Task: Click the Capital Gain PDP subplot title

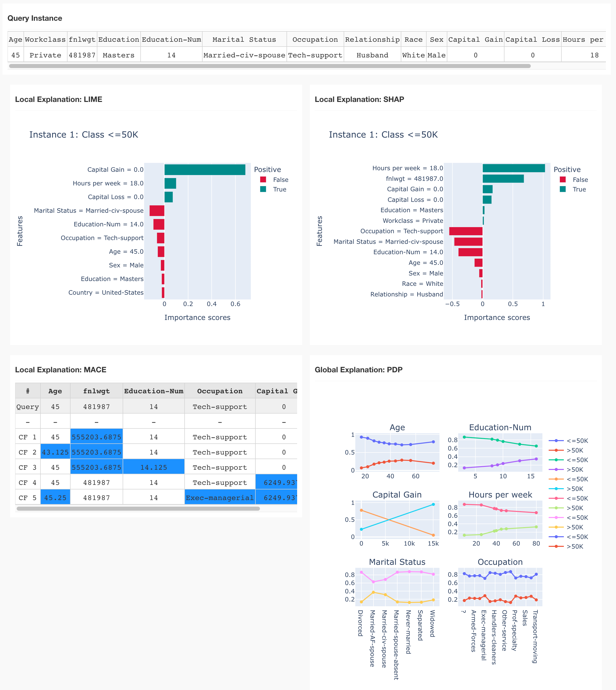Action: (x=397, y=495)
